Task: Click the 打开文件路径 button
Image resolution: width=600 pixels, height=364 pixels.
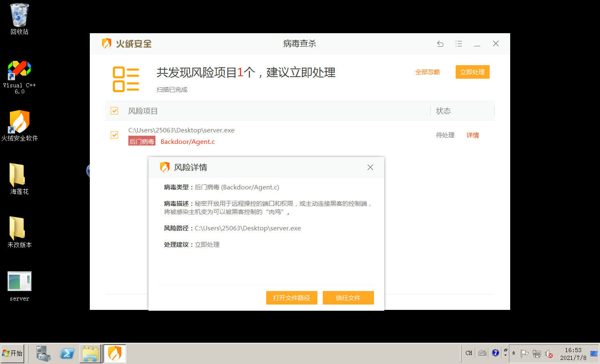Action: coord(292,298)
